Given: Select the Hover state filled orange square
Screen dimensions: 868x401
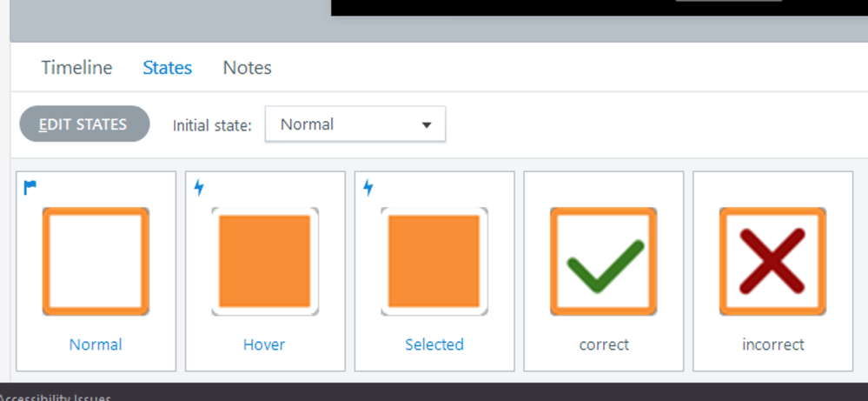Looking at the screenshot, I should (265, 261).
